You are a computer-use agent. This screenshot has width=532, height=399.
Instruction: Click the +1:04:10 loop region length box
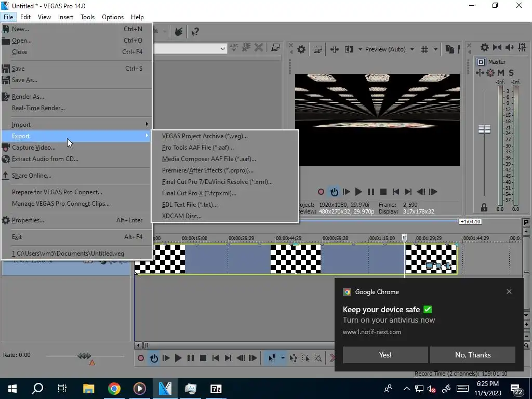[470, 221]
